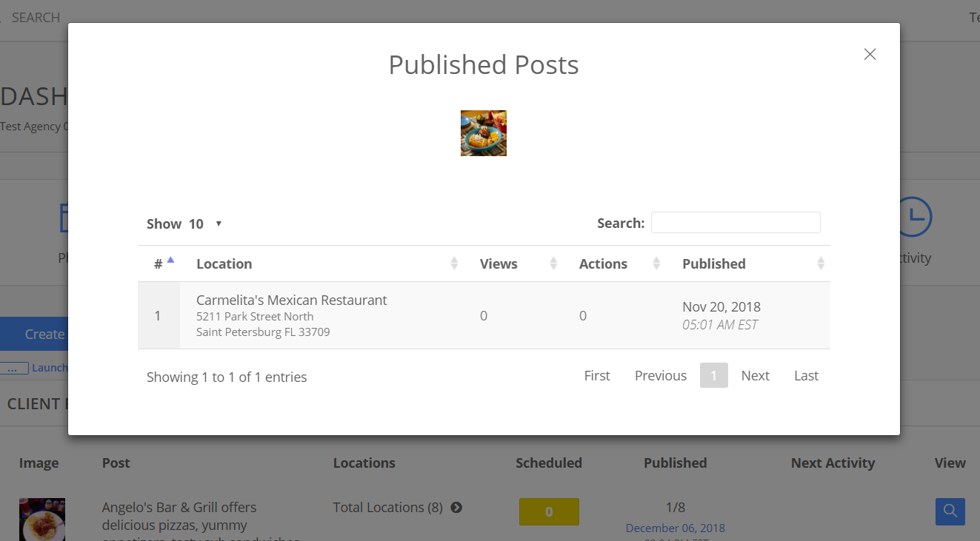Expand Total Locations (8) arrow

click(x=456, y=508)
